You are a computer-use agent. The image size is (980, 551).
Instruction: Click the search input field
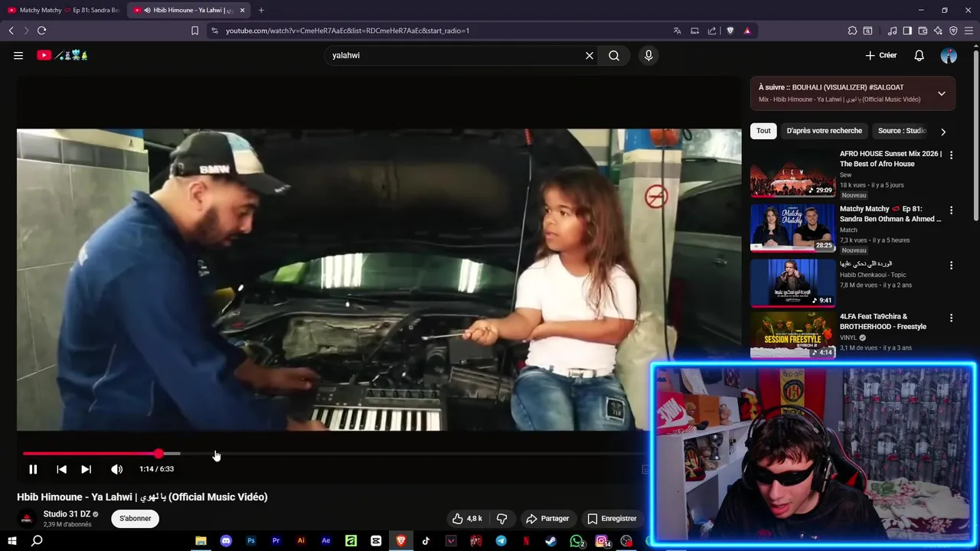point(456,55)
